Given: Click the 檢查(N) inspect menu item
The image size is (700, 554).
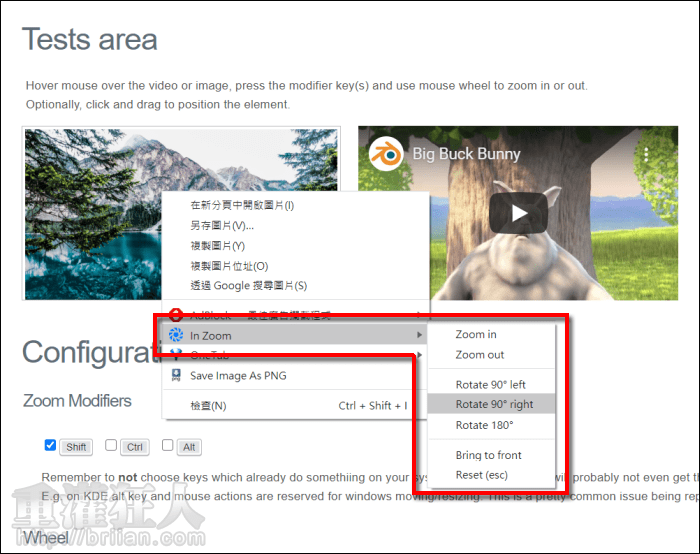Looking at the screenshot, I should point(208,406).
